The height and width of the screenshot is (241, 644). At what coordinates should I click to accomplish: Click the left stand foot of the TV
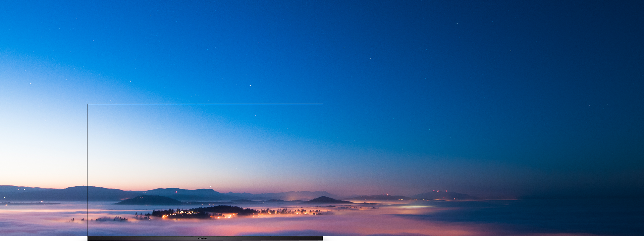pos(79,239)
